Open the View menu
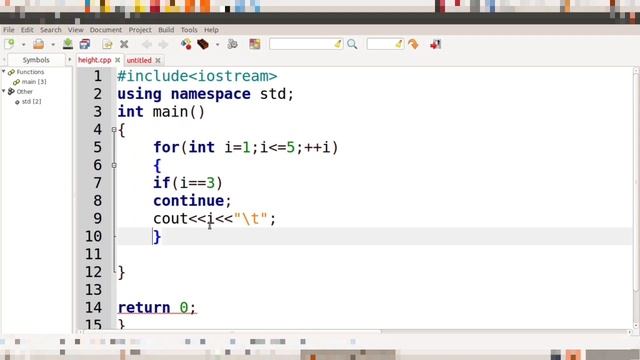Image resolution: width=640 pixels, height=360 pixels. [x=76, y=30]
